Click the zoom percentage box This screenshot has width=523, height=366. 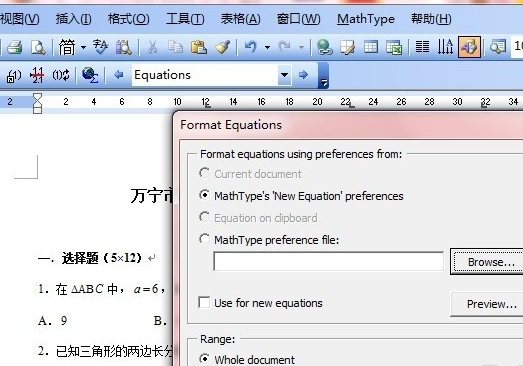pyautogui.click(x=517, y=46)
